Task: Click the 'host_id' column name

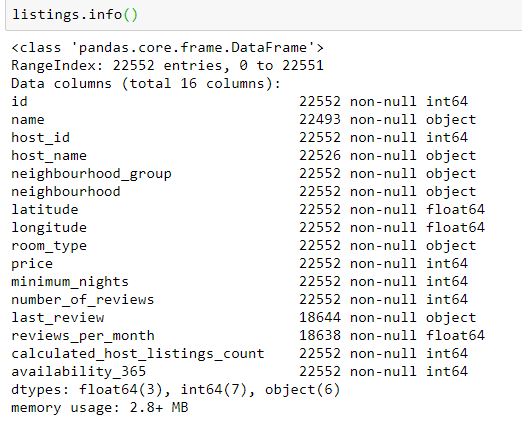Action: 40,138
